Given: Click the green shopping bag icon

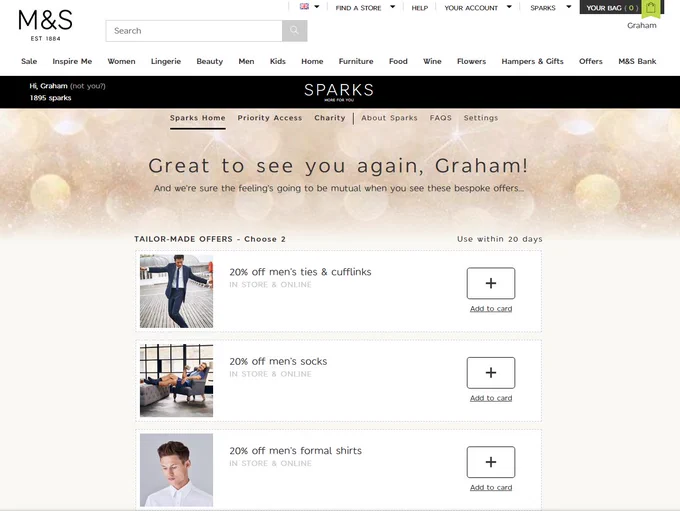Looking at the screenshot, I should (651, 8).
